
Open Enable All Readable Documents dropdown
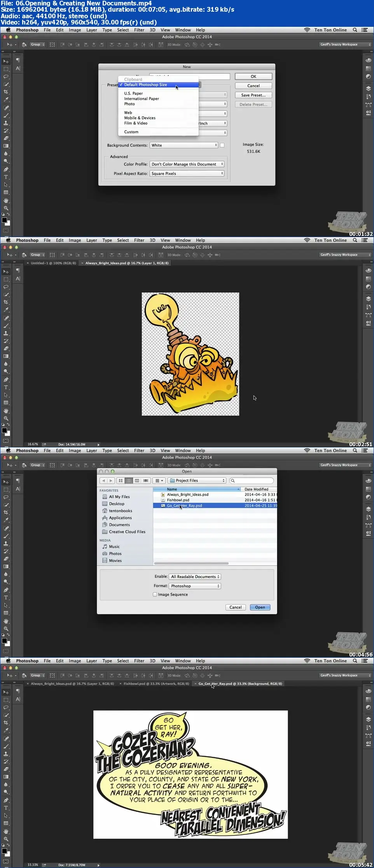tap(195, 576)
